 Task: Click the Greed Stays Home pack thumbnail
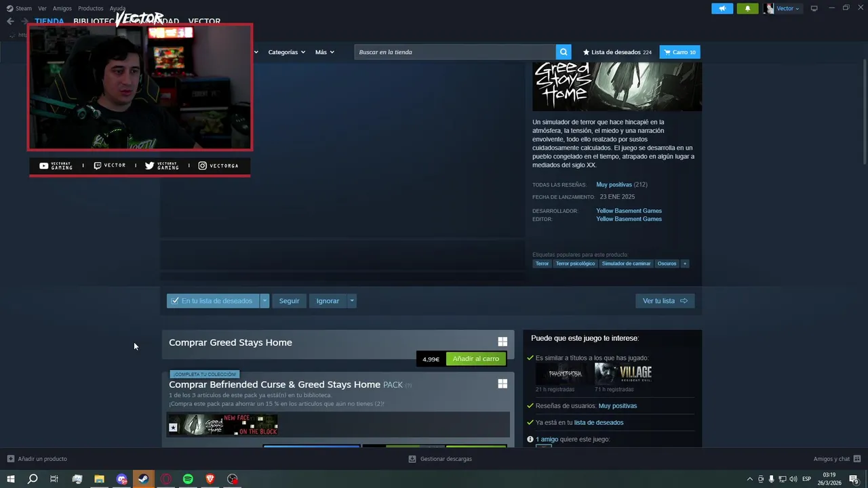[x=195, y=425]
